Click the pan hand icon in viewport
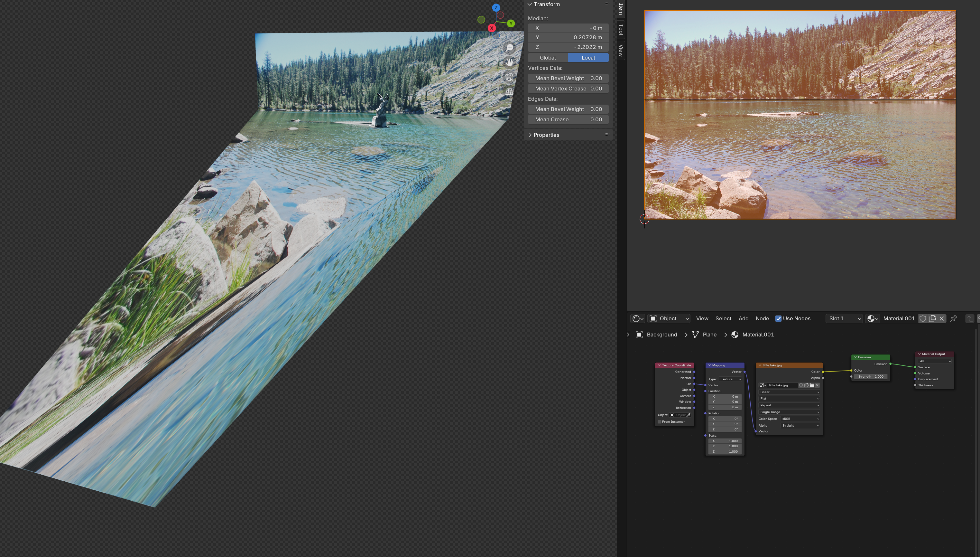 tap(510, 62)
